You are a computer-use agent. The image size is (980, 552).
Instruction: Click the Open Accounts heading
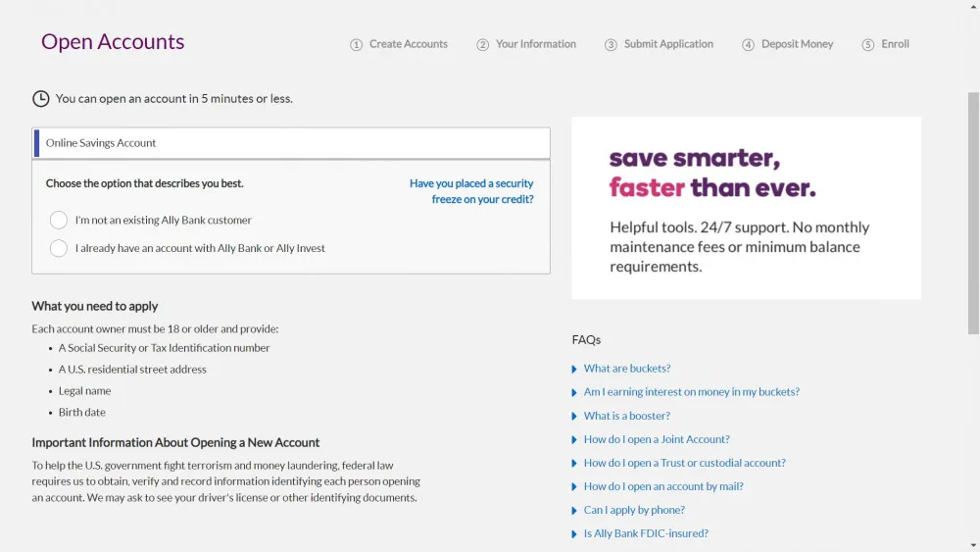113,41
